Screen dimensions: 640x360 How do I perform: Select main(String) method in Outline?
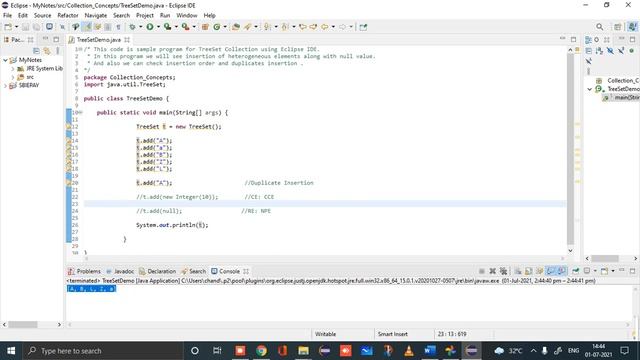(x=622, y=97)
